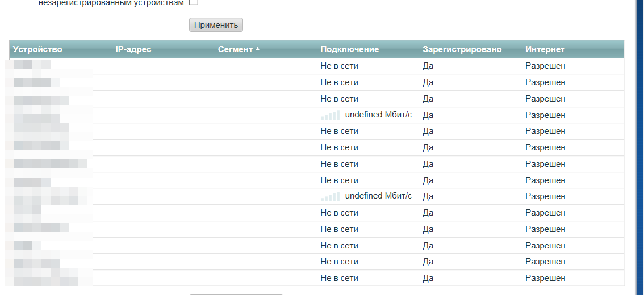The image size is (644, 295).
Task: Toggle the незарегистрированным устройствам checkbox
Action: point(194,2)
